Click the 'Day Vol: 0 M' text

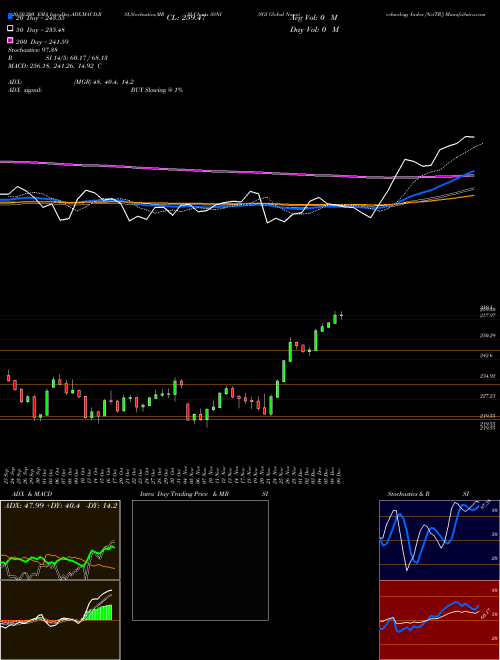tap(314, 29)
